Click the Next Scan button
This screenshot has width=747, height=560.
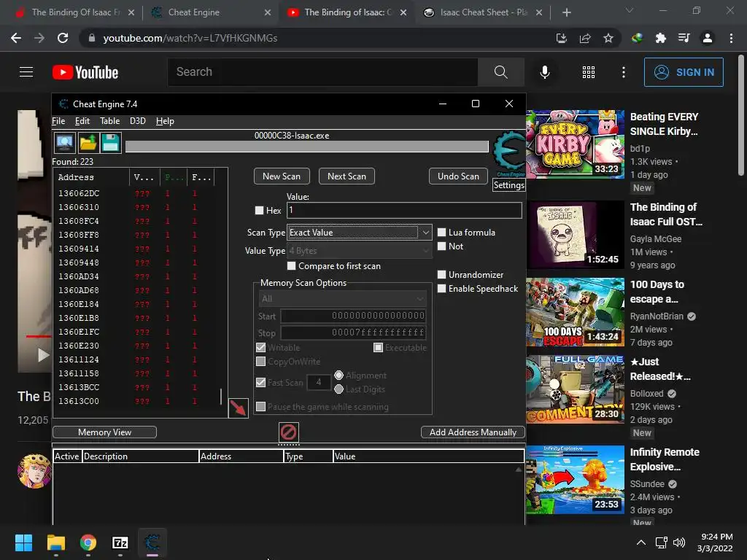(x=347, y=176)
